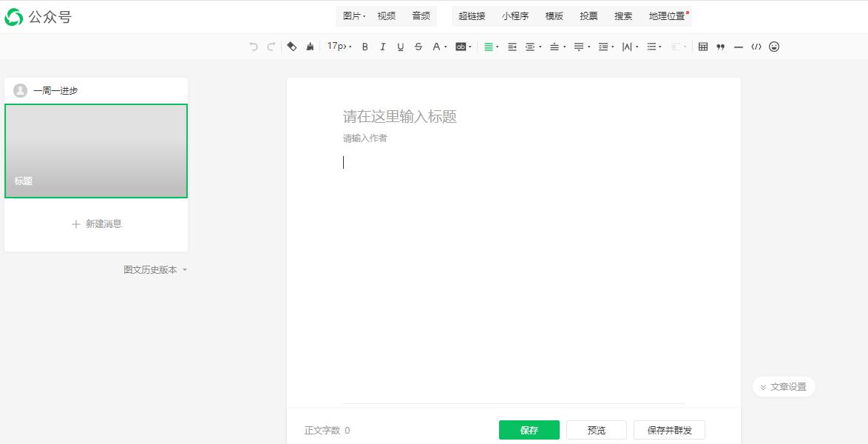Insert a horizontal divider line

tap(738, 47)
